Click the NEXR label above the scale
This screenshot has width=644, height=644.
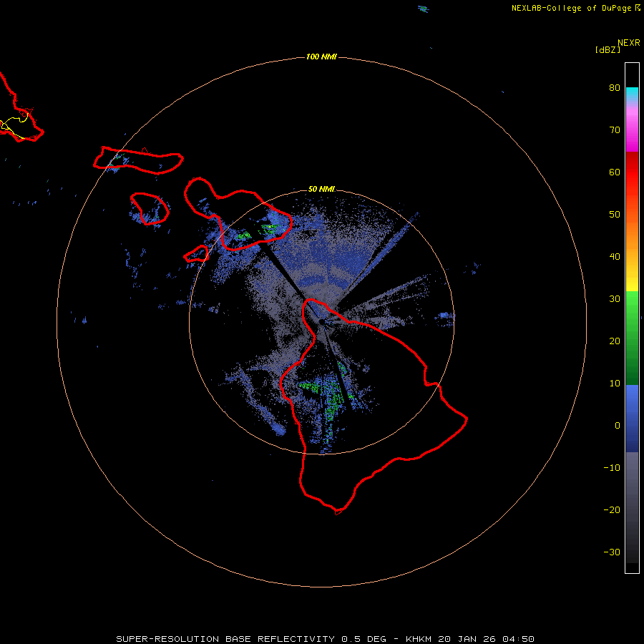coord(628,43)
